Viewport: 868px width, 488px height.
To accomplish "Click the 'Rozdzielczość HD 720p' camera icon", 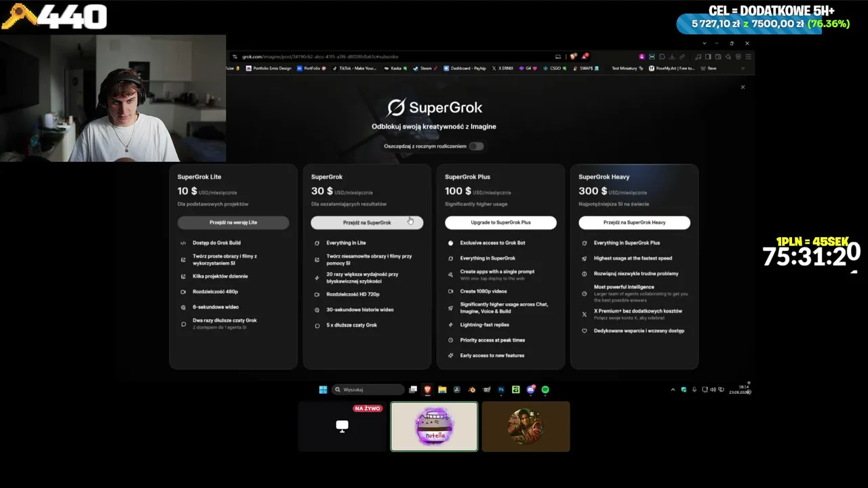I will coord(317,295).
